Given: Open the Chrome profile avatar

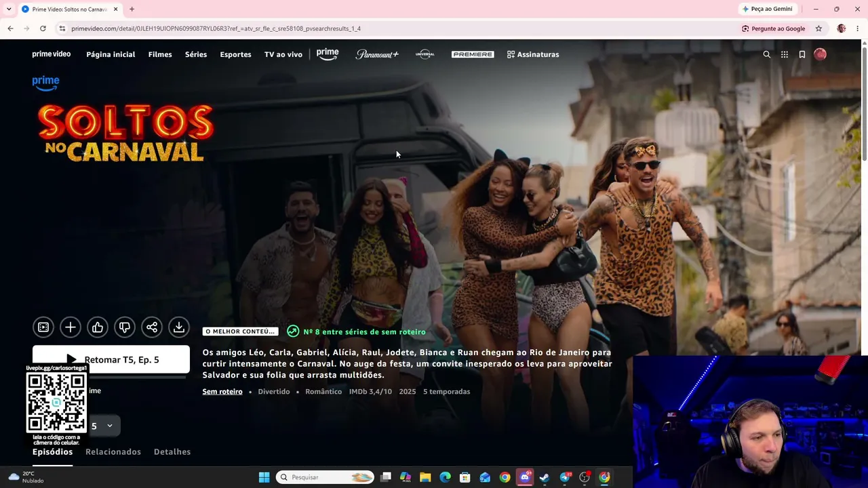Looking at the screenshot, I should click(842, 28).
